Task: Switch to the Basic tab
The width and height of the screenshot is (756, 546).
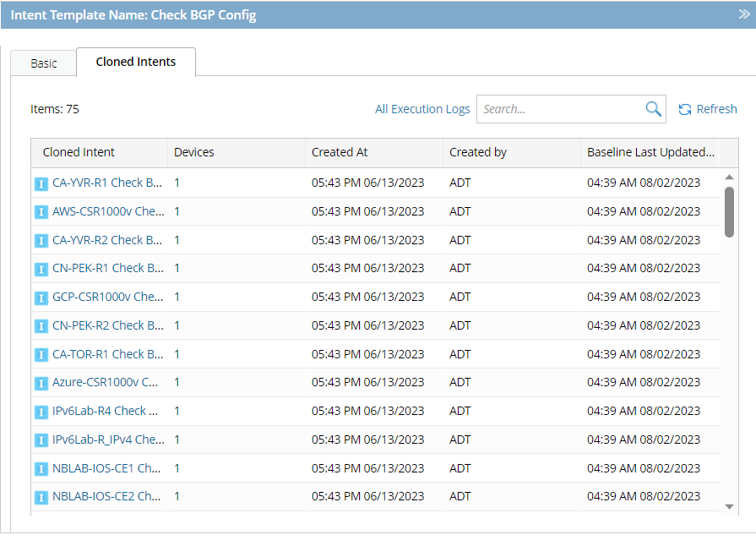Action: tap(44, 63)
